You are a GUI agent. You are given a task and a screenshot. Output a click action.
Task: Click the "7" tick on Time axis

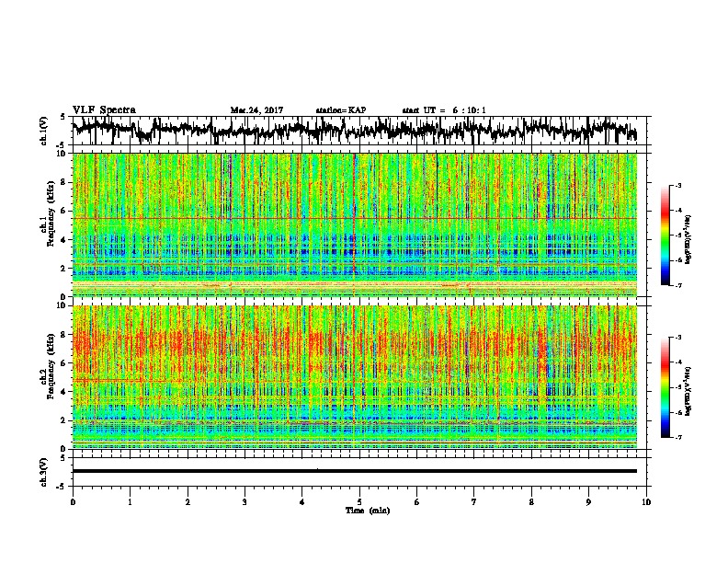[474, 502]
